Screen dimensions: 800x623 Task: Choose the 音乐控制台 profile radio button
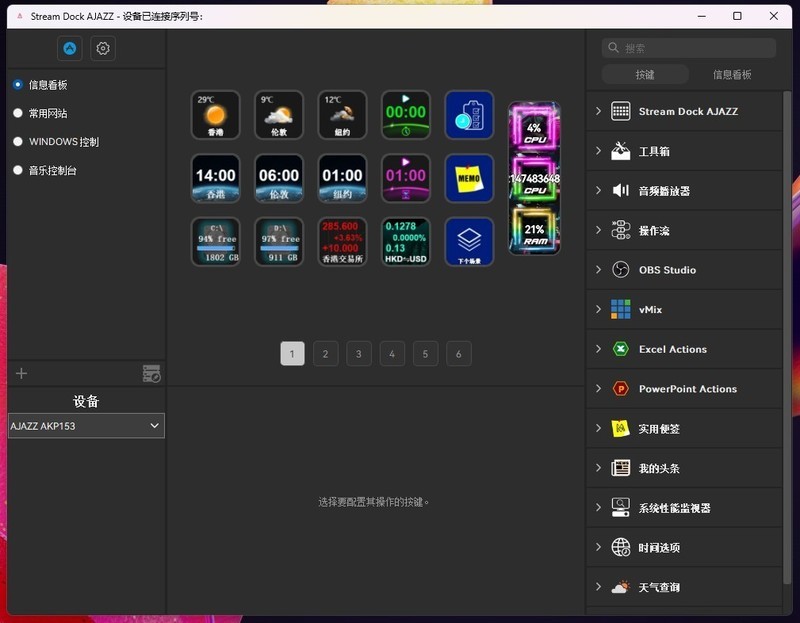[x=18, y=171]
